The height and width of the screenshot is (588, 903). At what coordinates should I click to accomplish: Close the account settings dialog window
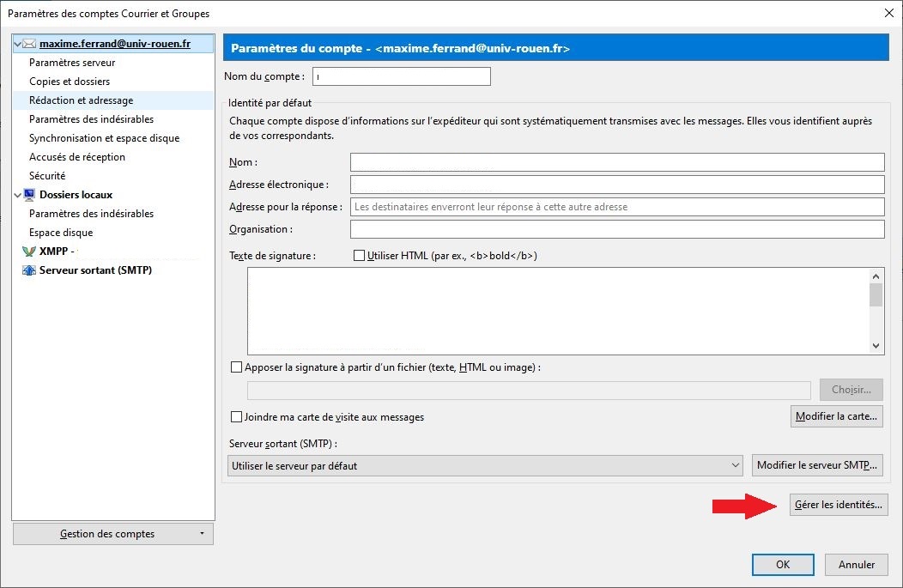click(888, 13)
